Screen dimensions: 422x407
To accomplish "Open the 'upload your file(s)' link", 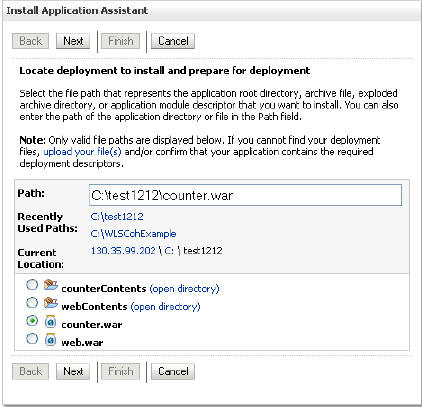I will tap(82, 152).
